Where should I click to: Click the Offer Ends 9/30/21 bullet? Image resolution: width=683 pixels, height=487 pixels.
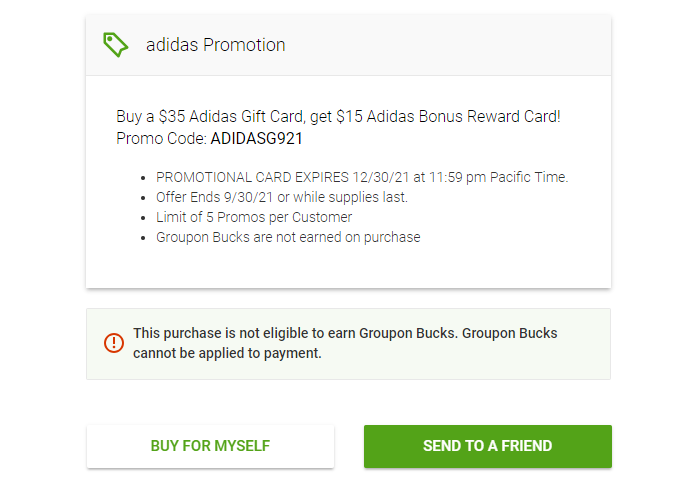coord(222,197)
